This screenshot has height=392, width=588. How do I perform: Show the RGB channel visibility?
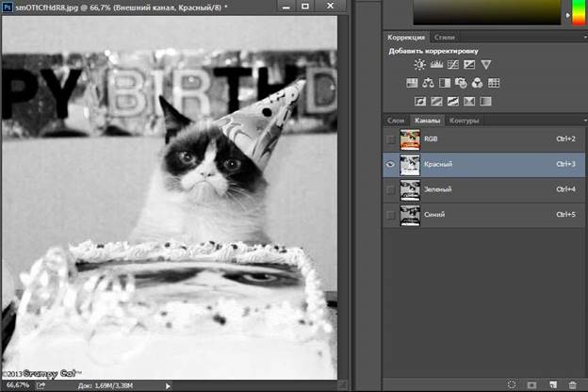391,139
